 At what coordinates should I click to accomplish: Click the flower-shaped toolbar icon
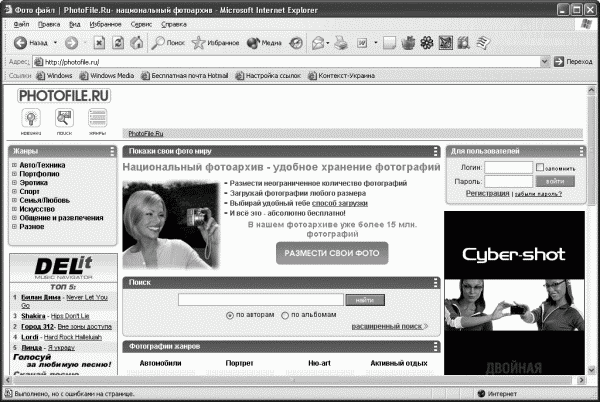(427, 43)
